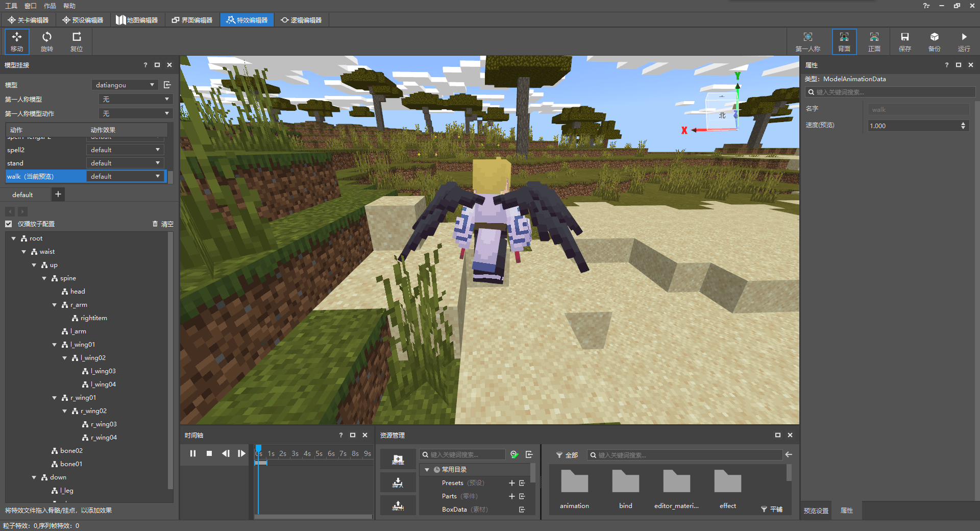Click export icon next to datiangou model
The height and width of the screenshot is (531, 980).
coord(167,85)
